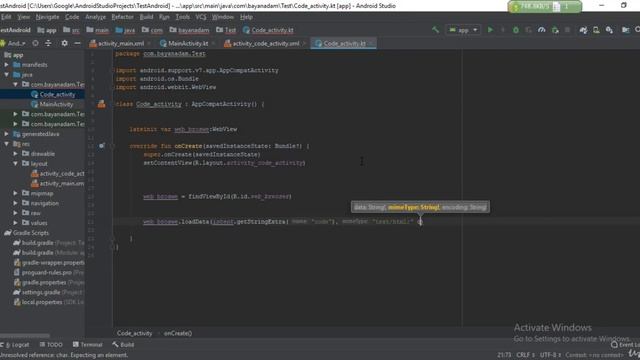640x360 pixels.
Task: Hide the Project panel with minus icon
Action: (x=77, y=43)
